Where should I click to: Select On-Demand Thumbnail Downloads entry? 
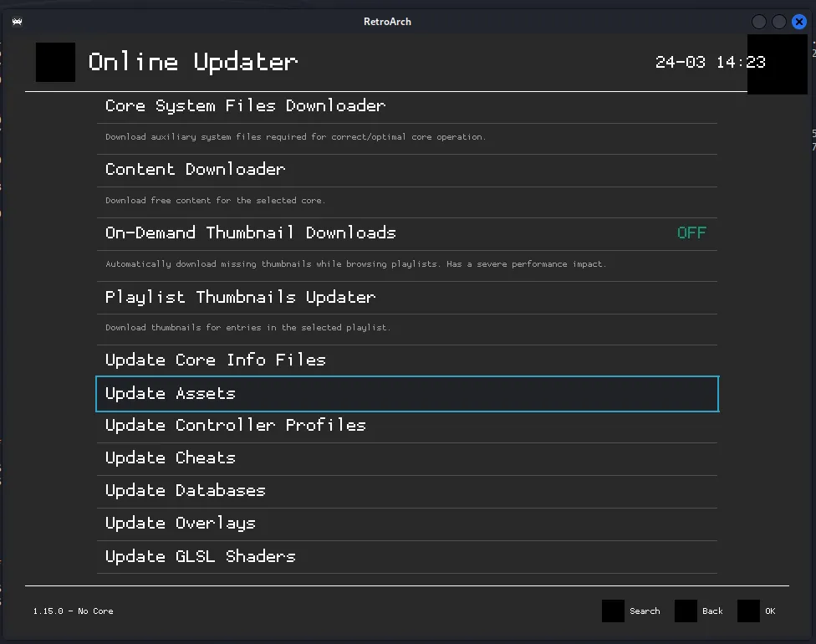250,233
